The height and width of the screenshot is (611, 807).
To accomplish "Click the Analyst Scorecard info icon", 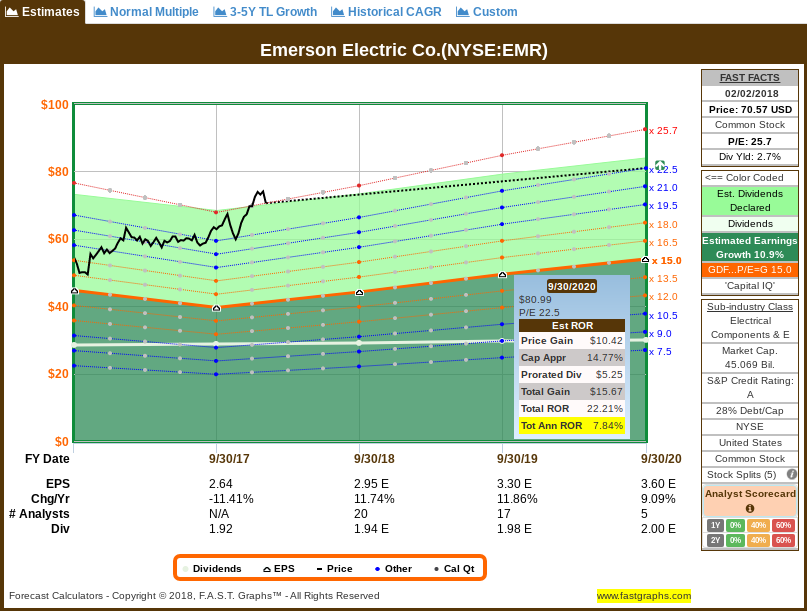I will pos(750,507).
